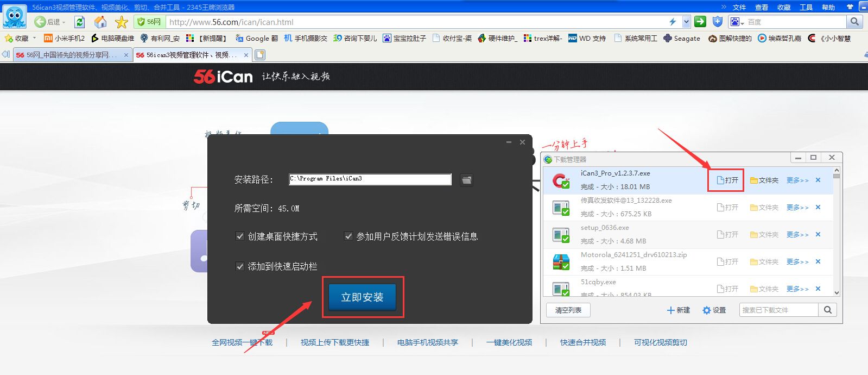Click the 56iCan logo
The image size is (868, 375).
[x=223, y=77]
